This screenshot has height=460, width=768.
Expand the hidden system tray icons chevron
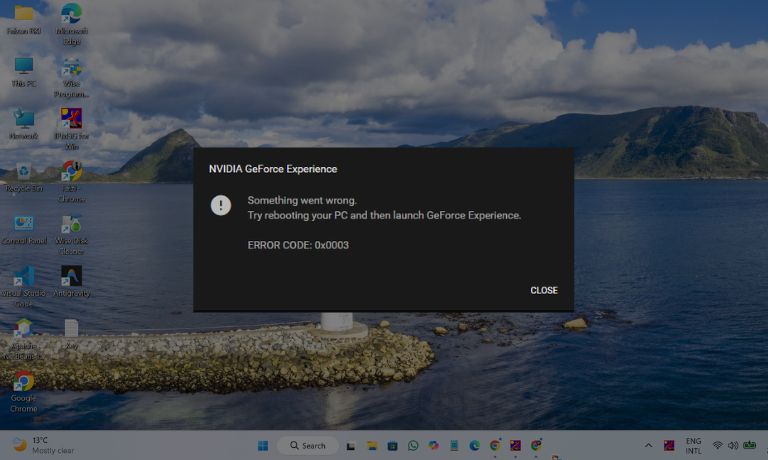click(x=648, y=445)
